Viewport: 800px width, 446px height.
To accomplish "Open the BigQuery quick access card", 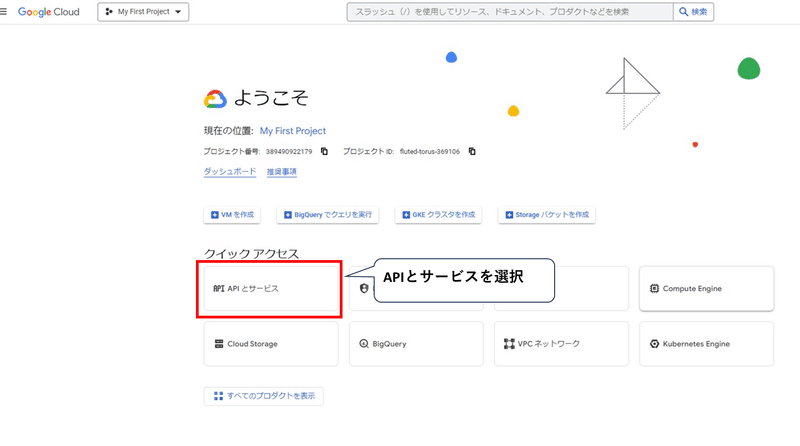I will (x=416, y=343).
